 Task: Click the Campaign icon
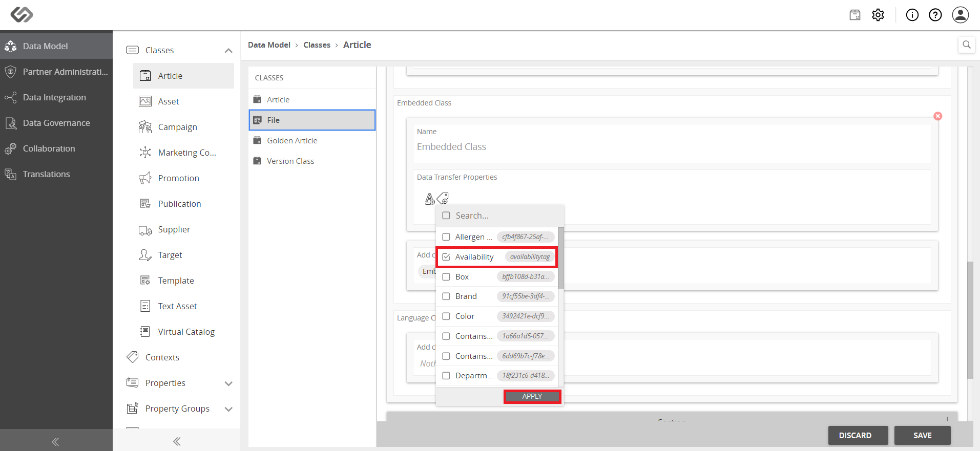(x=145, y=127)
